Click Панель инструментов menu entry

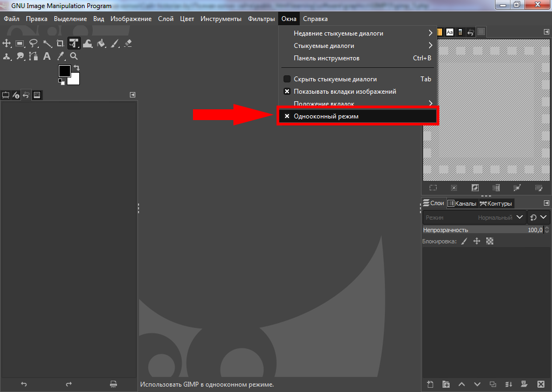click(x=327, y=58)
